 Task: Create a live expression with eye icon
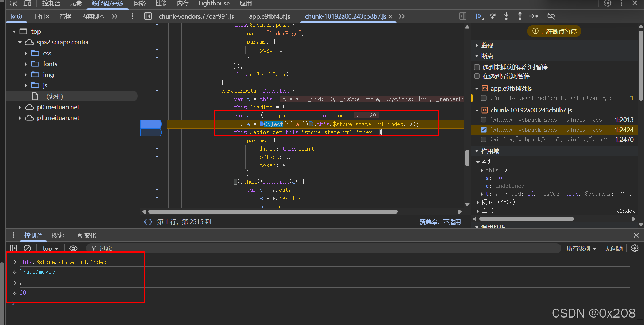[x=73, y=248]
